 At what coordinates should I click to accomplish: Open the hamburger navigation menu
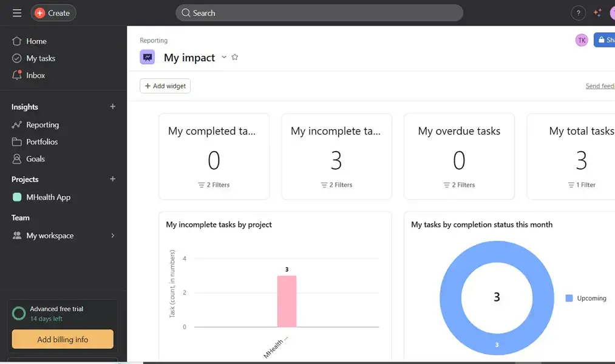click(x=16, y=12)
